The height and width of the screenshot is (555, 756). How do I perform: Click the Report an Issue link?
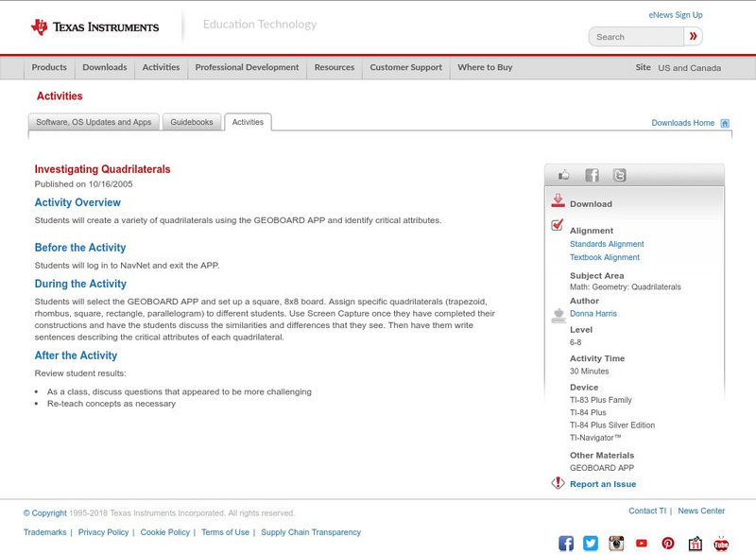click(603, 484)
